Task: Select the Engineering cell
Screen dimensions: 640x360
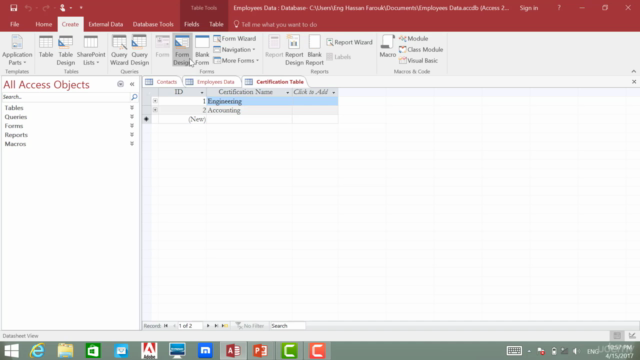Action: (x=249, y=101)
